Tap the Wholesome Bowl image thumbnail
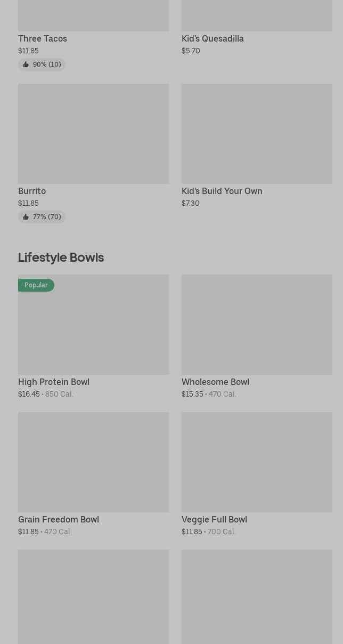Screen dimensions: 343x644 tap(257, 325)
